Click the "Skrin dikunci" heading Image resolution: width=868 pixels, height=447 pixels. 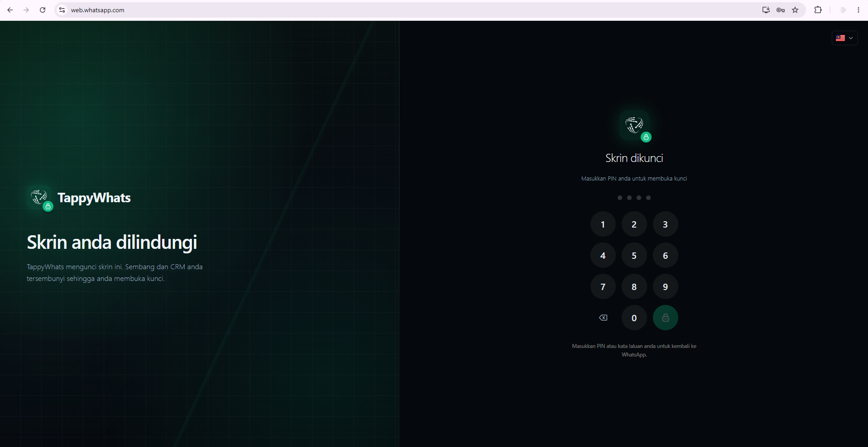[634, 158]
